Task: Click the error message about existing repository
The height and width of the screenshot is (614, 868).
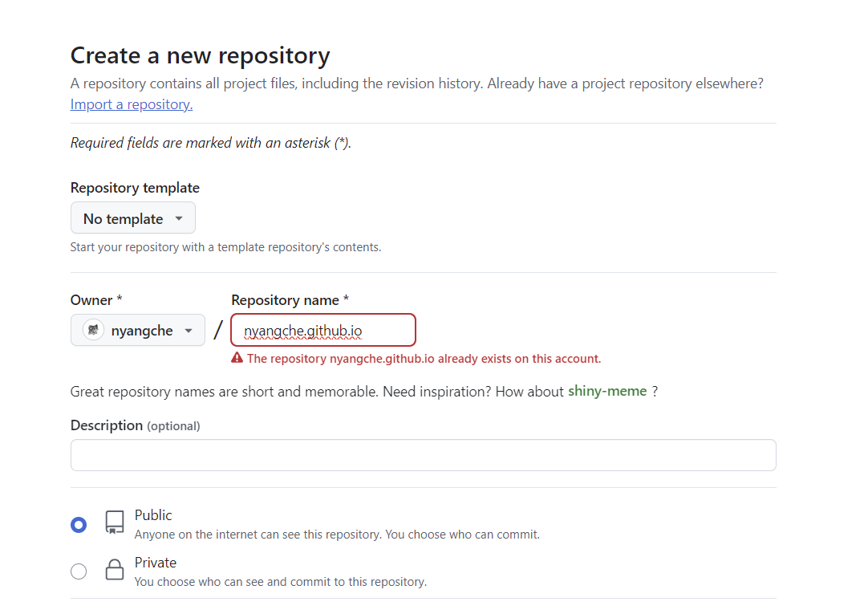Action: 424,358
